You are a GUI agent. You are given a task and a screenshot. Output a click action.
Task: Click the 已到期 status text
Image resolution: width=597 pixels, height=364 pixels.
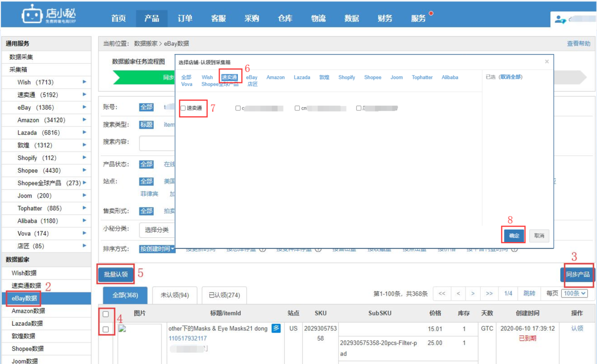[x=528, y=338]
